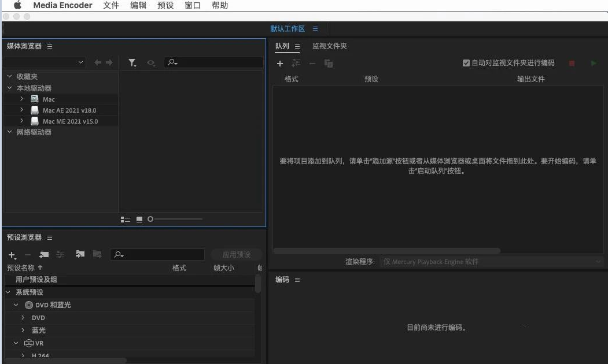The height and width of the screenshot is (364, 608).
Task: Toggle 自动对监视文件夹进行编码 checkbox
Action: click(466, 63)
